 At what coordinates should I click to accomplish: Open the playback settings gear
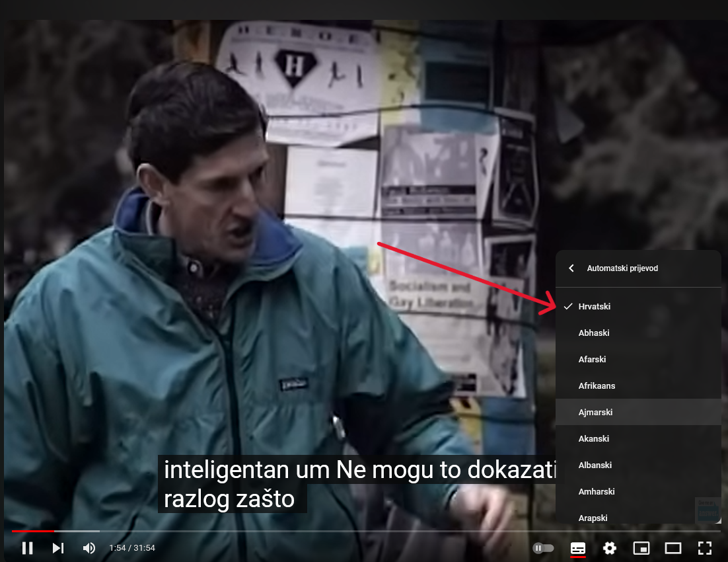(x=609, y=548)
